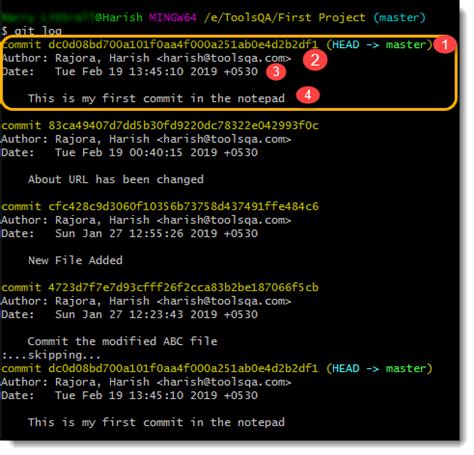
Task: Select the Author line under the first dc0d08bd commit
Action: [x=146, y=58]
